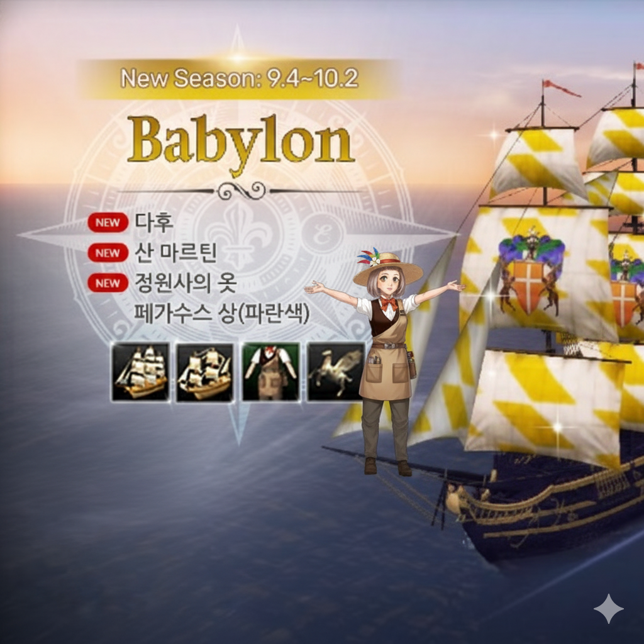The height and width of the screenshot is (644, 644).
Task: Click the red pennant flag on mast
Action: 561,88
